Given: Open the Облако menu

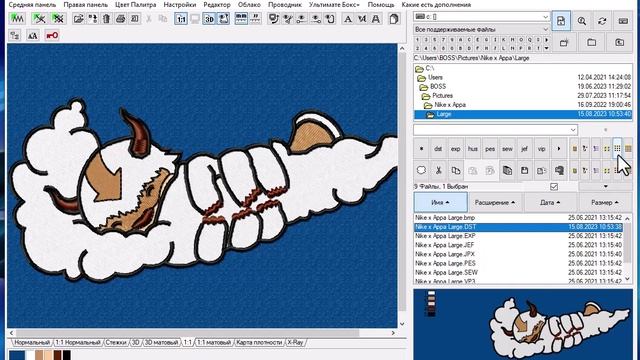Looking at the screenshot, I should (x=249, y=5).
